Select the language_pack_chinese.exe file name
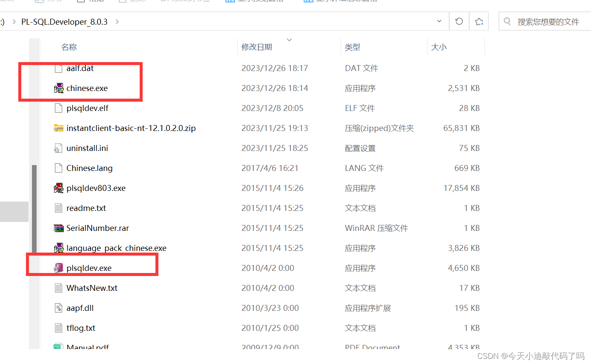 (x=116, y=248)
